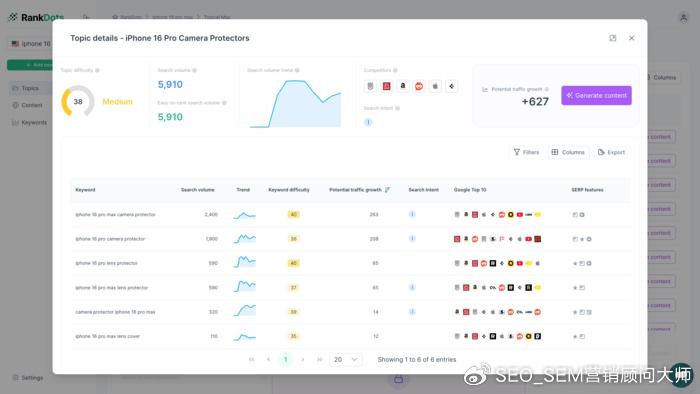Click the Potential traffic growth sort icon

[387, 190]
